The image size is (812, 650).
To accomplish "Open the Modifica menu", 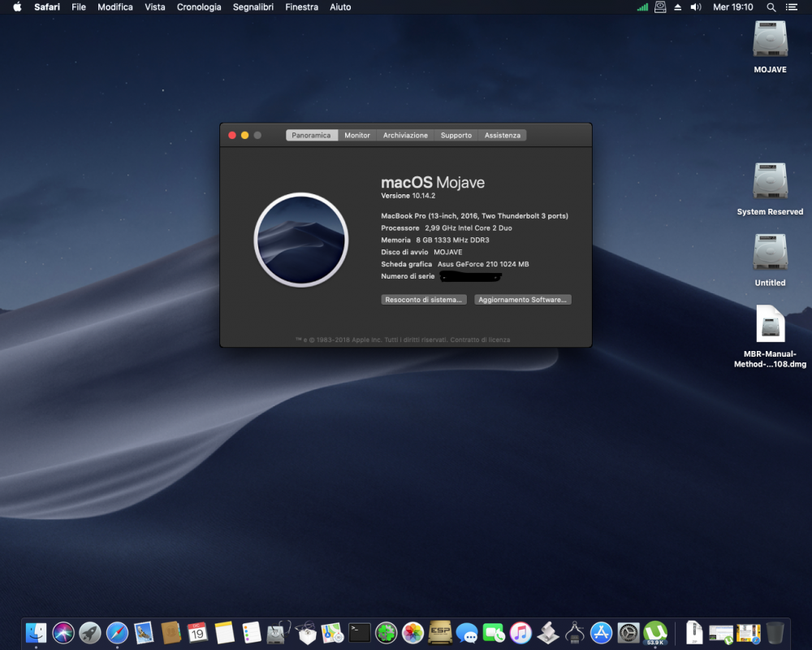I will pyautogui.click(x=115, y=6).
